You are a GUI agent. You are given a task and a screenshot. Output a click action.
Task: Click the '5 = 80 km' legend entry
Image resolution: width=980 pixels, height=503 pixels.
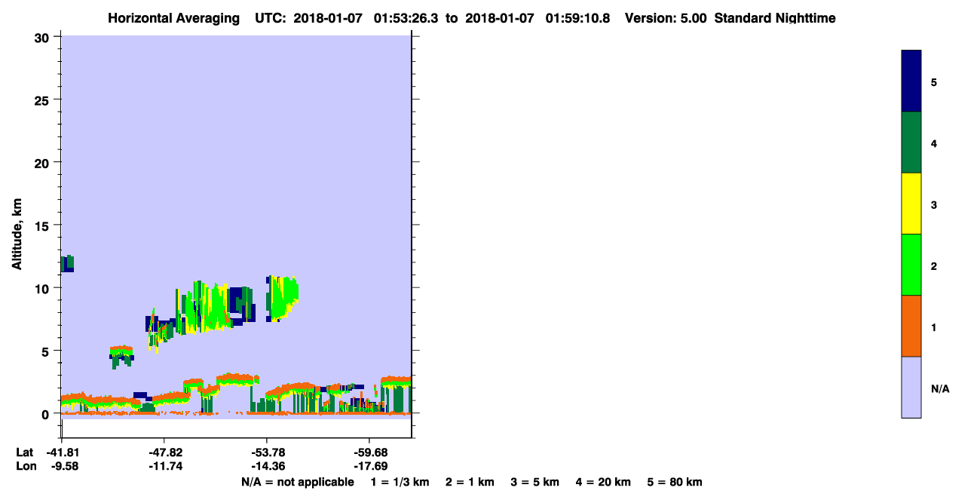coord(675,482)
